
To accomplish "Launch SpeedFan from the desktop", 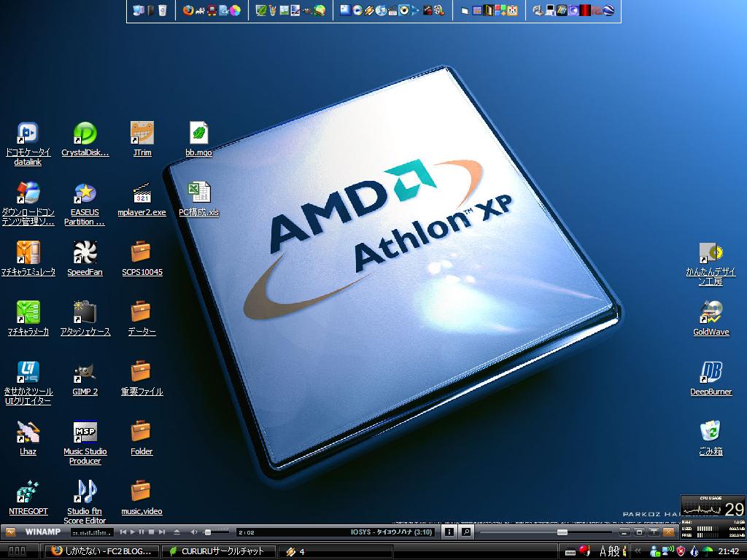I will click(x=85, y=259).
